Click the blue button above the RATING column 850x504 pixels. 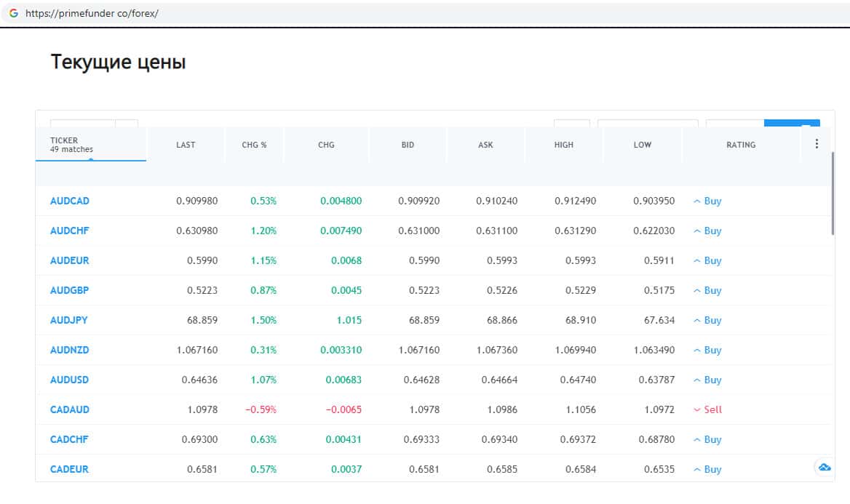click(x=791, y=124)
